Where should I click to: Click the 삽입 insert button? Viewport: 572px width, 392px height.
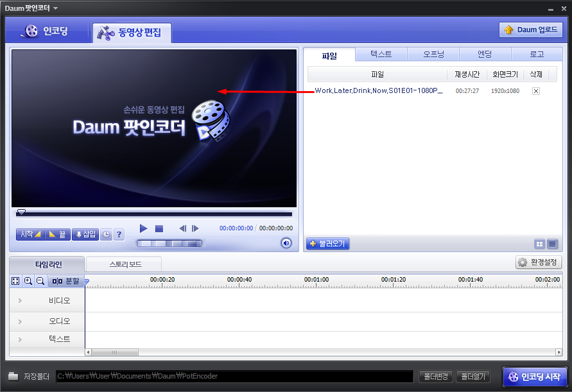[85, 234]
